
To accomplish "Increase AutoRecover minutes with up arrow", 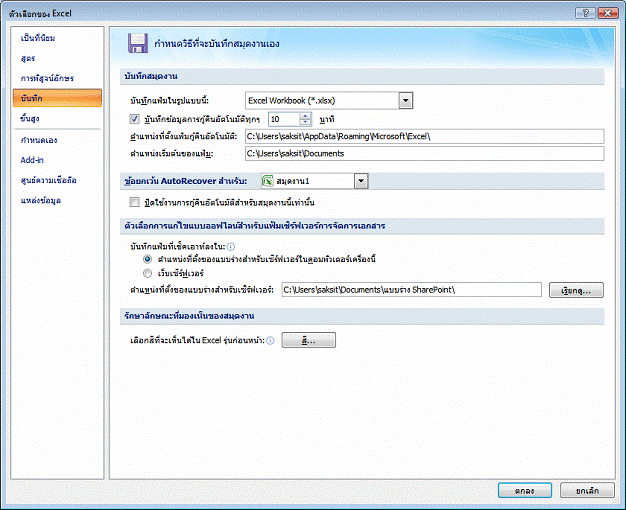I will click(x=305, y=114).
